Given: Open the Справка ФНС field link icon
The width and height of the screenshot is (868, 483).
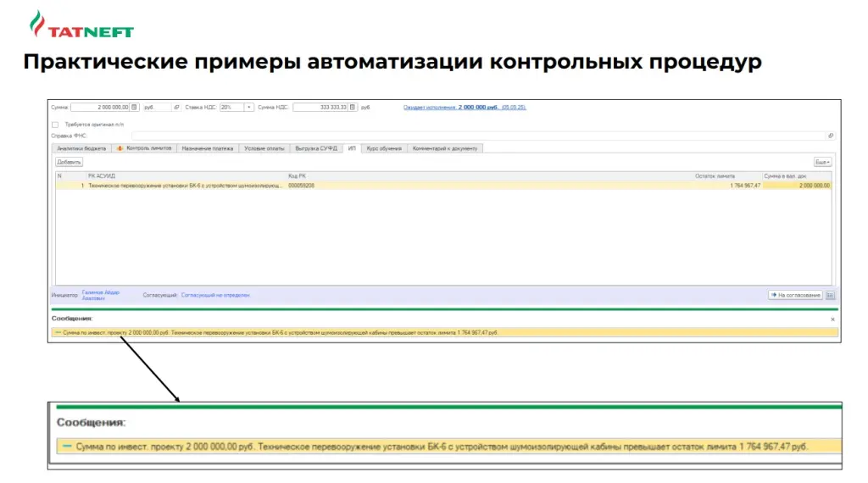Looking at the screenshot, I should [831, 136].
